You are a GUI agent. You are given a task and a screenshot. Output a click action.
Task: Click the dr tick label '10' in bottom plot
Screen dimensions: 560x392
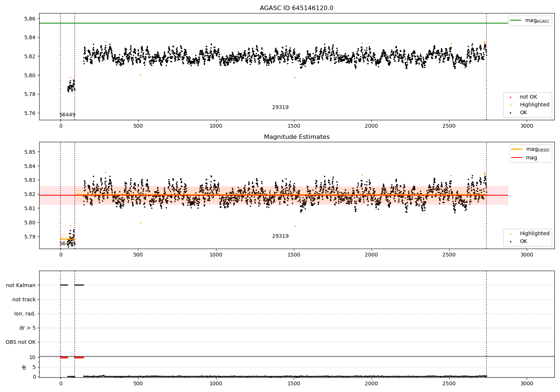tap(32, 358)
